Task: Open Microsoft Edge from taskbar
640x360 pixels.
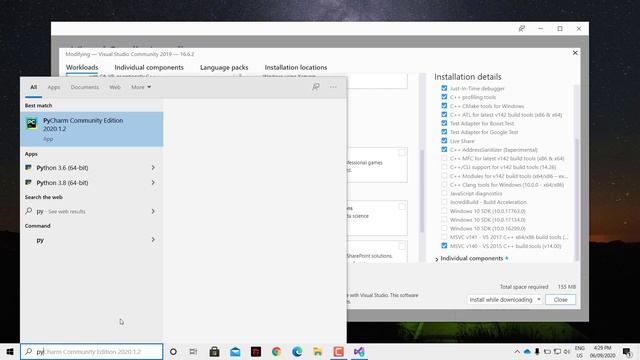Action: pyautogui.click(x=297, y=351)
